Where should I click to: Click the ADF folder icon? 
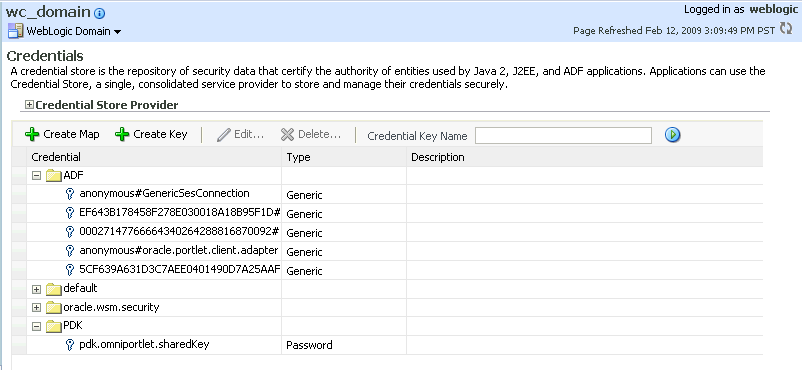tap(54, 176)
